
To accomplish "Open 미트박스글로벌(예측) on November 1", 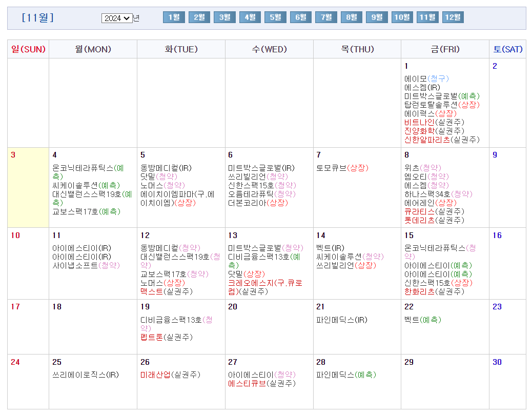I will click(442, 96).
